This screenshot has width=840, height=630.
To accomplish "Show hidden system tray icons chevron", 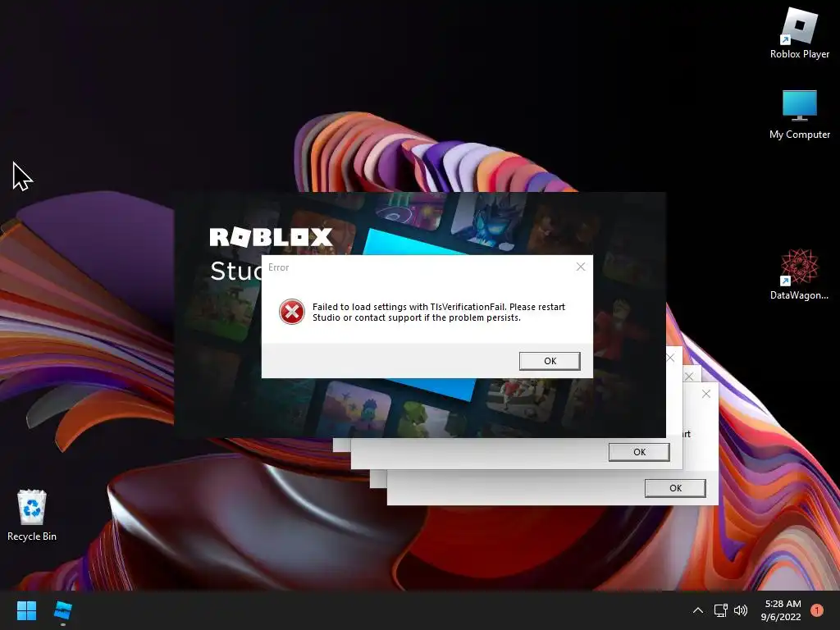I will [x=697, y=610].
